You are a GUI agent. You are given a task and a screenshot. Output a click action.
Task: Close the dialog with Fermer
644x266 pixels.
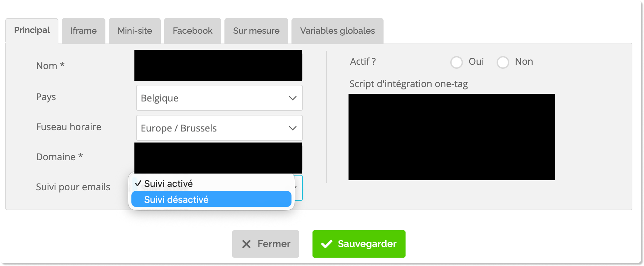point(265,244)
